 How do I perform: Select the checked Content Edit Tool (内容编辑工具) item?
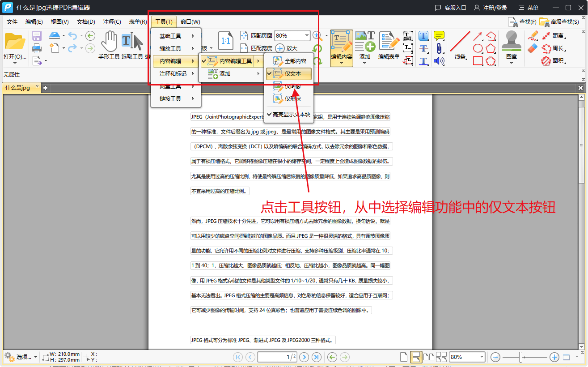tap(231, 61)
